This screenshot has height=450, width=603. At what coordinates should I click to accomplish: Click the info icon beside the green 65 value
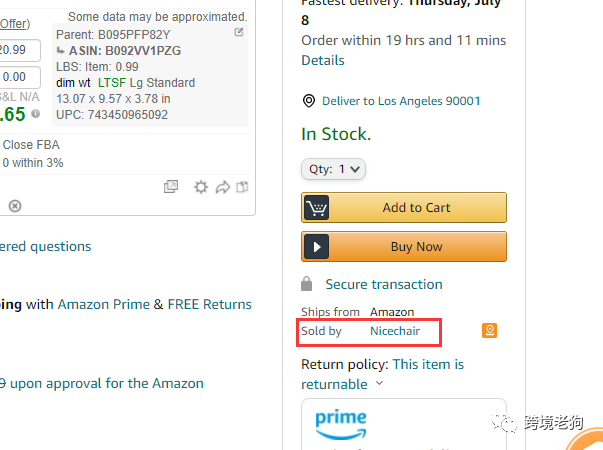[35, 115]
